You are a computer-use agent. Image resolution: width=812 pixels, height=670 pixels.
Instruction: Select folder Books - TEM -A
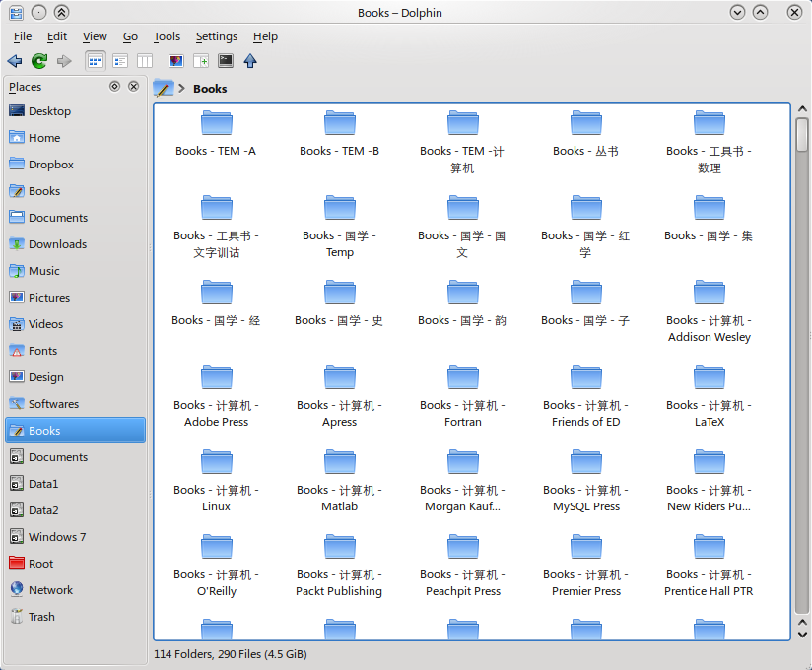pos(216,134)
